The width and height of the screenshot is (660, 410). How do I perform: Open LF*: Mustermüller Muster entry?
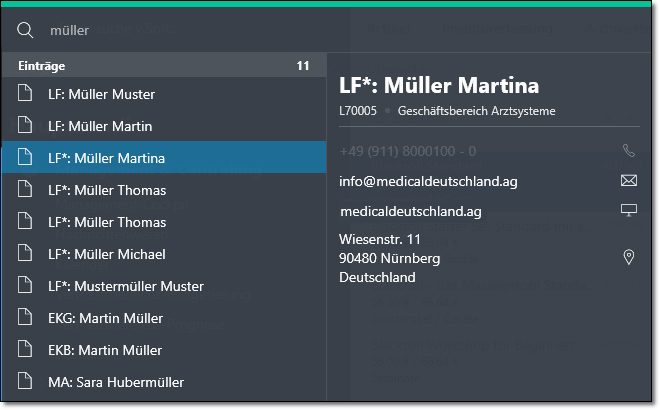126,286
